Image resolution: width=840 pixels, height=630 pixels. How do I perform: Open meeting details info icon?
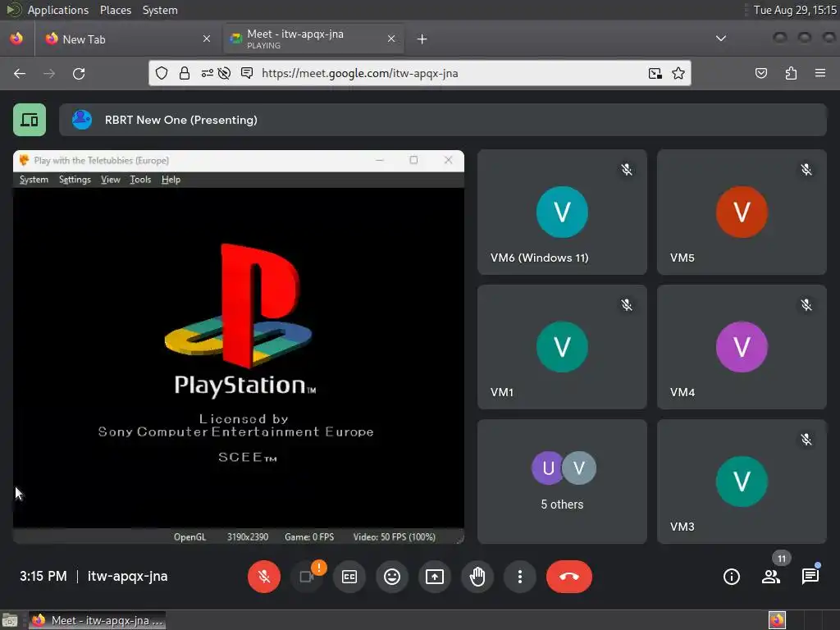[x=731, y=577]
